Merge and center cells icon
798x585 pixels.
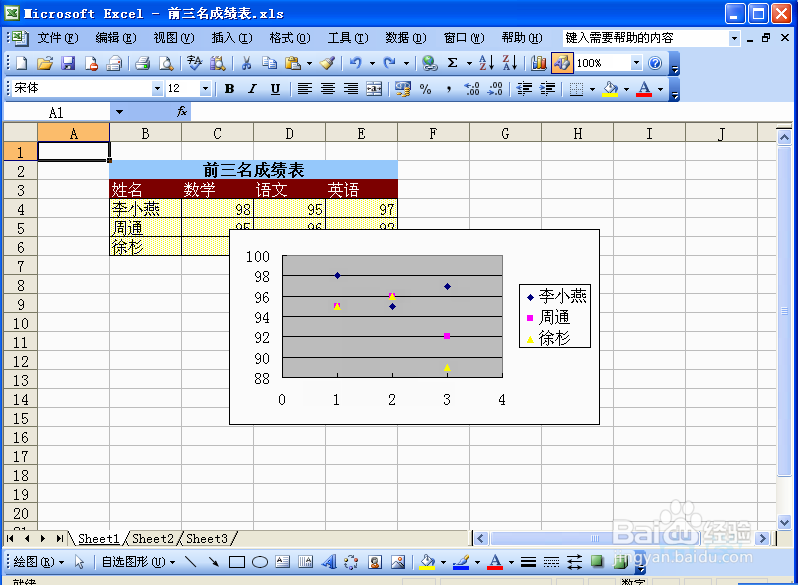click(x=374, y=89)
